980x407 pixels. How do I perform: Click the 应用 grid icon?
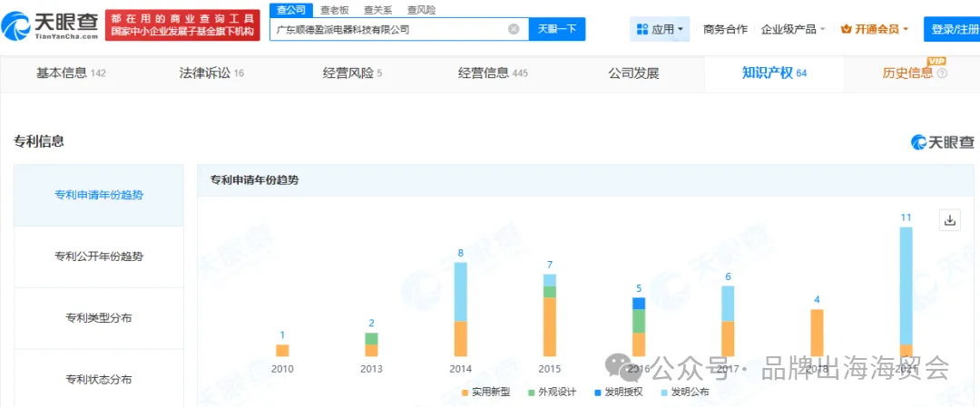642,29
